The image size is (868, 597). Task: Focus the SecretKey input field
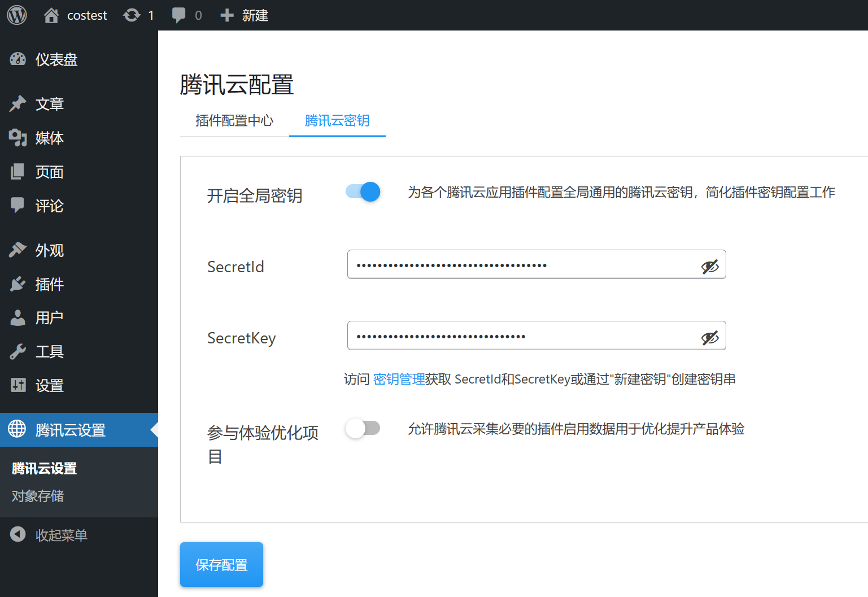536,335
